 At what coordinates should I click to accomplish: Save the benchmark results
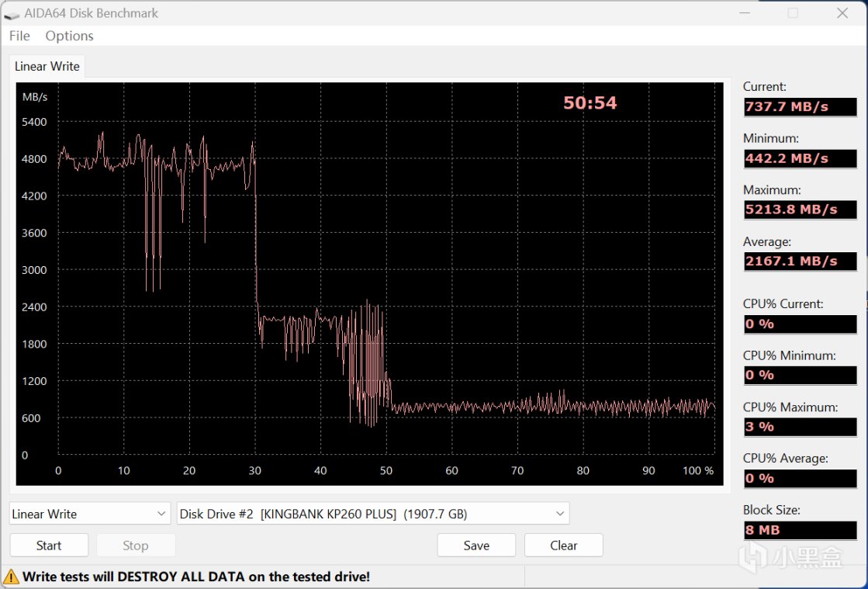click(476, 546)
